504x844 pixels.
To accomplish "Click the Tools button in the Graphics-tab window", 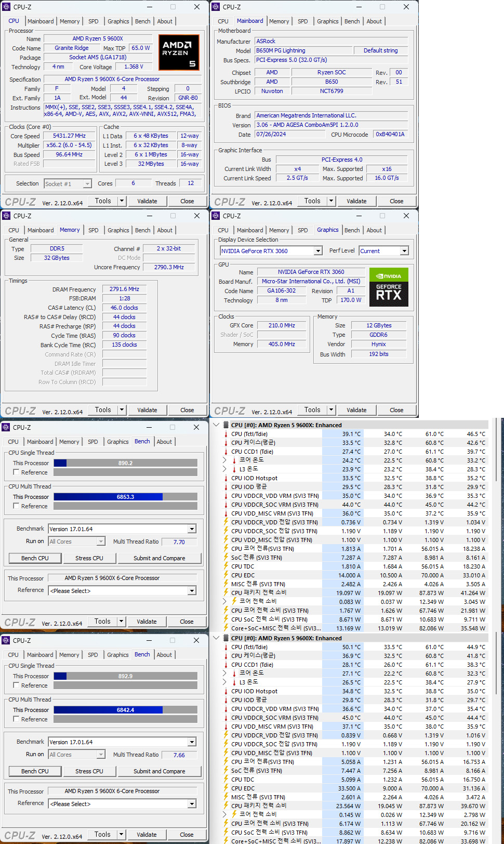I will tap(313, 410).
